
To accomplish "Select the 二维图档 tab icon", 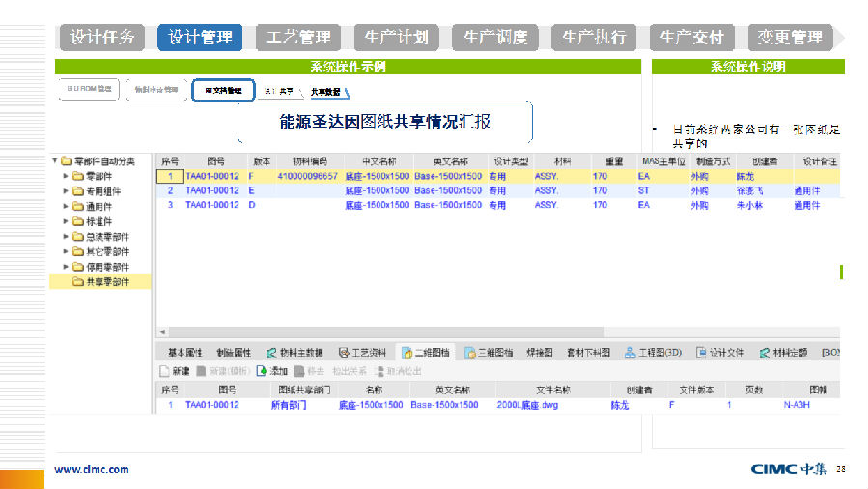I will [406, 353].
